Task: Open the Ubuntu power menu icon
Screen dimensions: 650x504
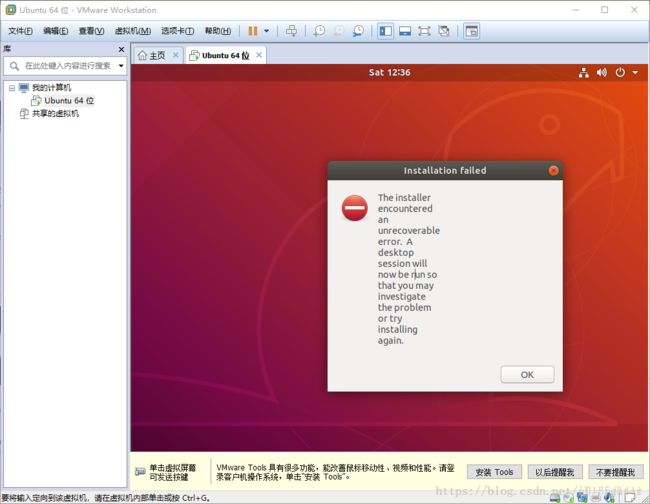Action: [x=620, y=73]
